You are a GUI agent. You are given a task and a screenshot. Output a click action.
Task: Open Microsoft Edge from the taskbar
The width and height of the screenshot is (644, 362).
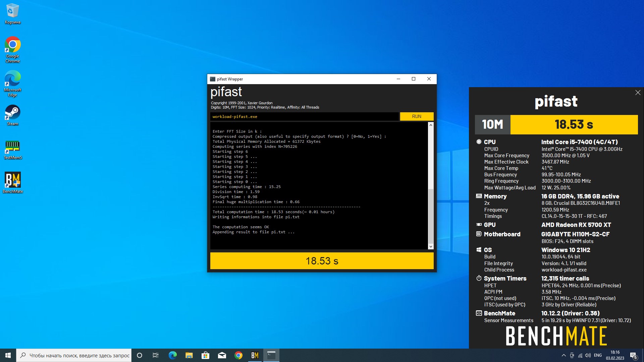(172, 355)
